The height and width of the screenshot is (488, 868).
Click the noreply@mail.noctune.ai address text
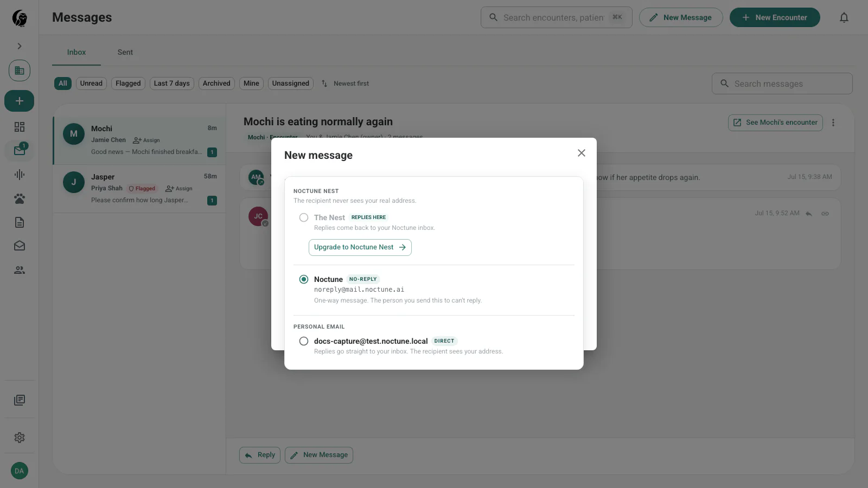359,290
